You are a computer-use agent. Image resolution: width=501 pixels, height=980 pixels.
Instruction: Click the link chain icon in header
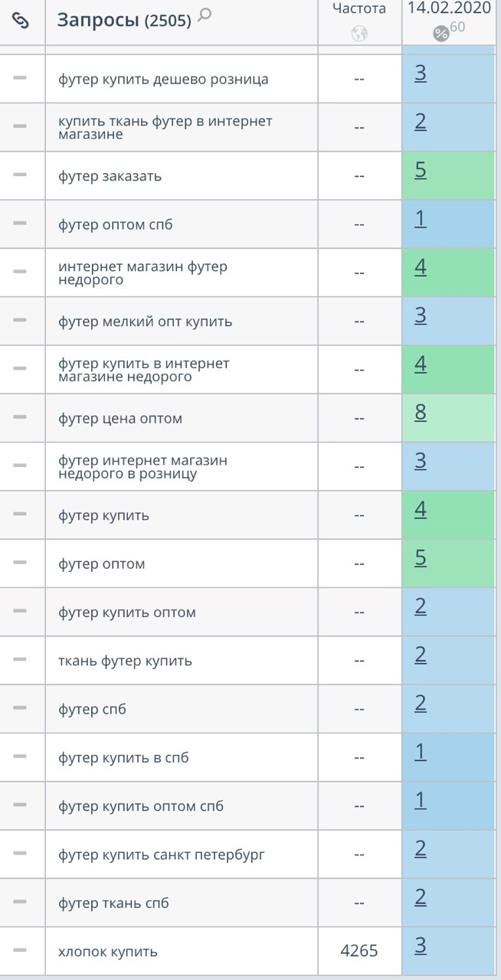point(21,21)
